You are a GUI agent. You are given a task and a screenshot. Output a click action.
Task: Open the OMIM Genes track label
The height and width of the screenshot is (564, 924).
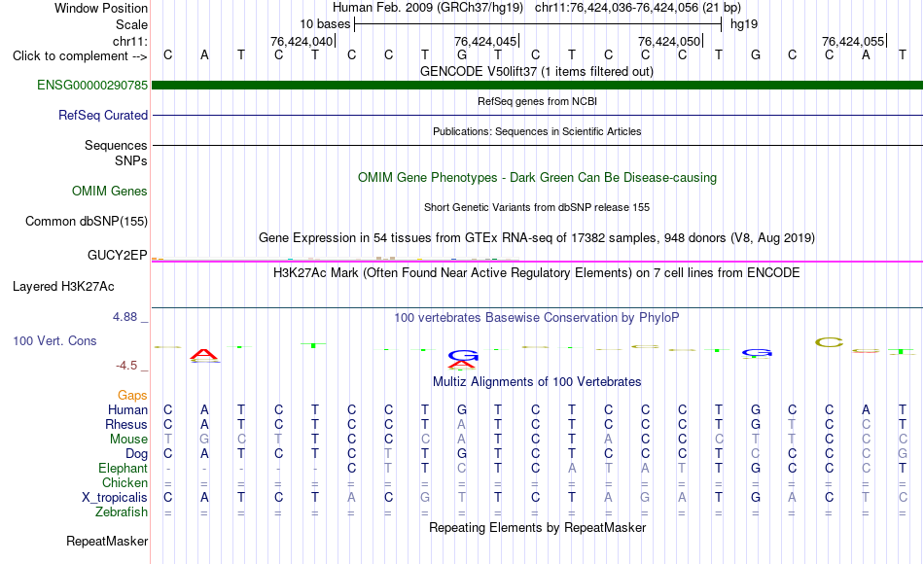click(x=109, y=191)
